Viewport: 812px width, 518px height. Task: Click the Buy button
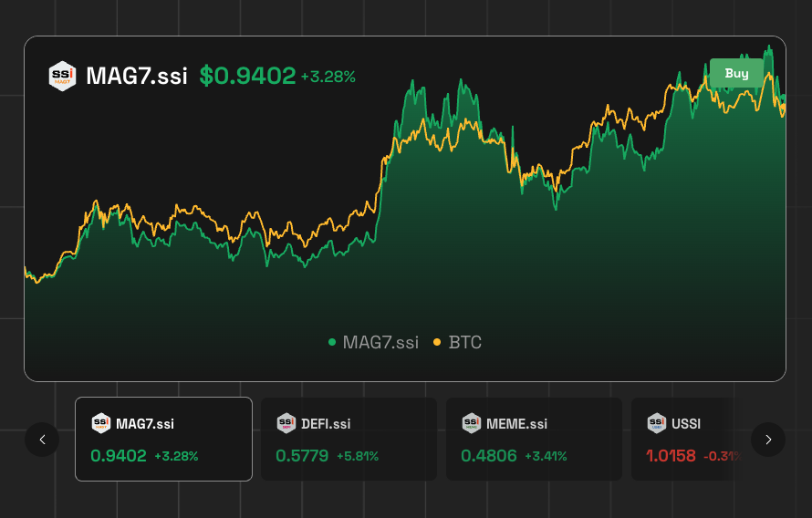click(x=736, y=74)
